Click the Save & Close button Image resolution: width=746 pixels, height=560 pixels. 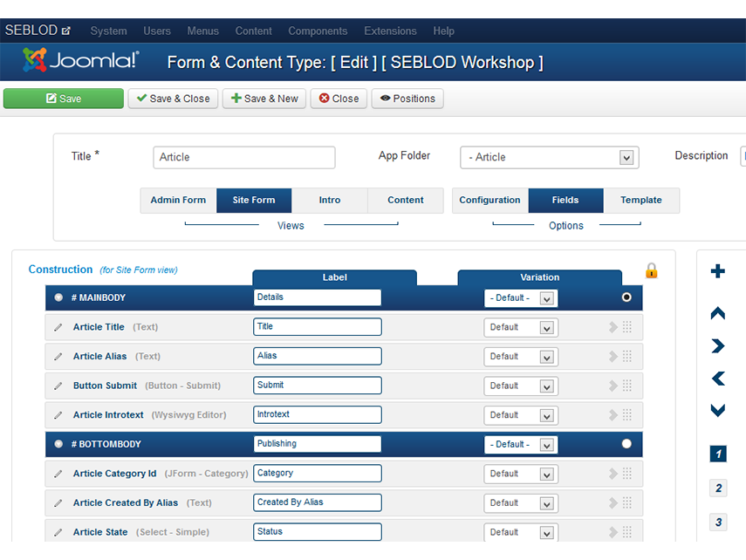[x=172, y=98]
